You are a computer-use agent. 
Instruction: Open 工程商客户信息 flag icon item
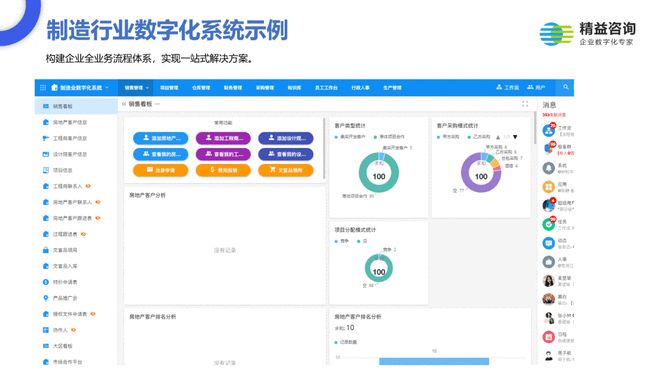tap(76, 138)
